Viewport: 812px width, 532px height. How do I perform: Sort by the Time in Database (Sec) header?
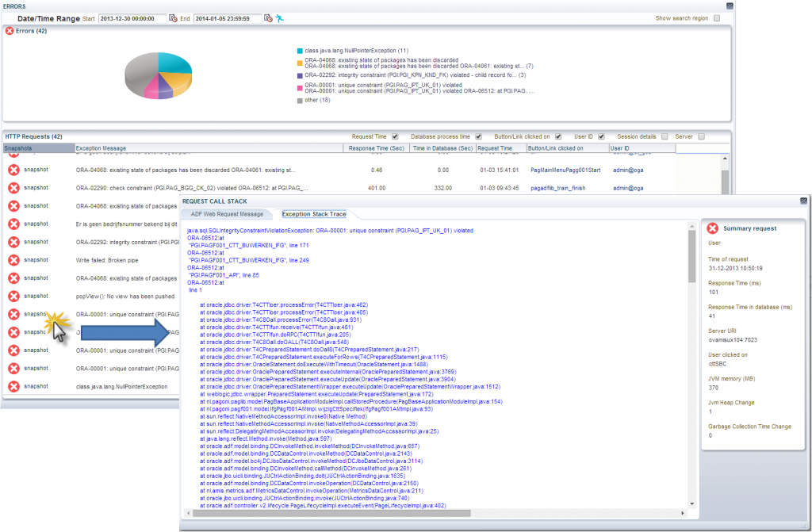[x=442, y=148]
